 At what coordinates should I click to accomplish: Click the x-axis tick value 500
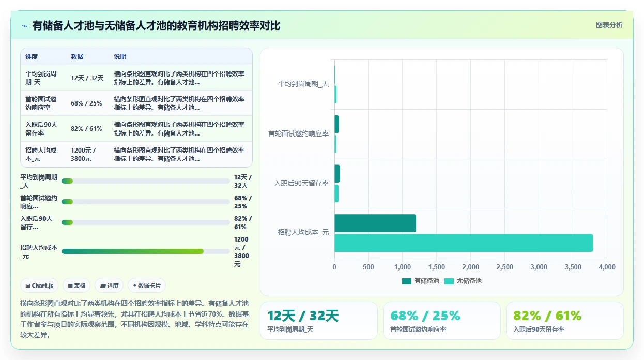tap(369, 267)
